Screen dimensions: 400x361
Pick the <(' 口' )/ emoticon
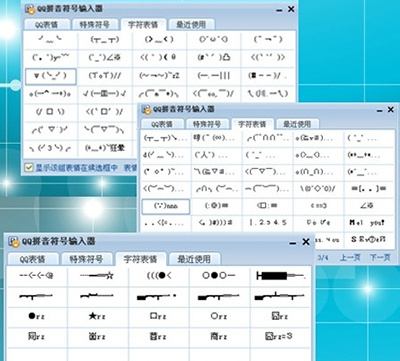pyautogui.click(x=105, y=112)
